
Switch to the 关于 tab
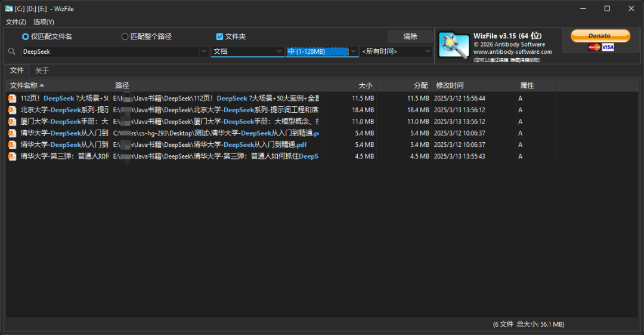[x=42, y=71]
